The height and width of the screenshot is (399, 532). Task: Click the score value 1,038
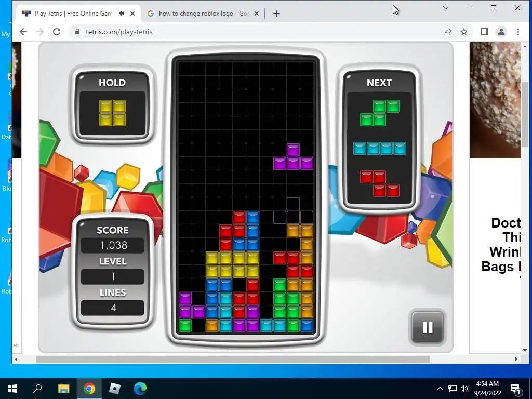pos(113,245)
